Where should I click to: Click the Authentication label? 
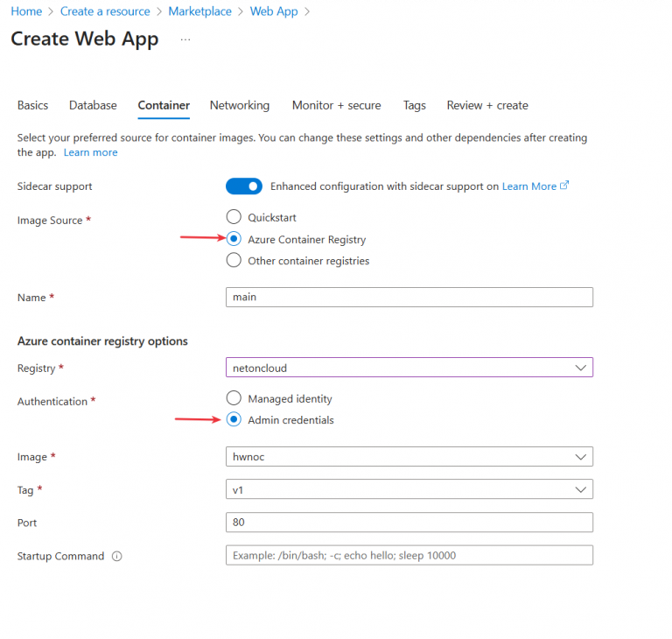pyautogui.click(x=52, y=402)
